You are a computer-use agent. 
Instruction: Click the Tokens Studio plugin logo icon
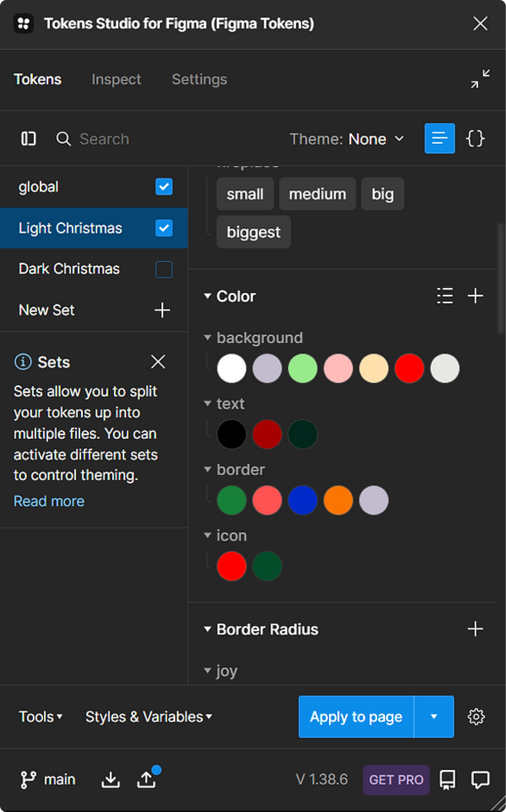23,23
